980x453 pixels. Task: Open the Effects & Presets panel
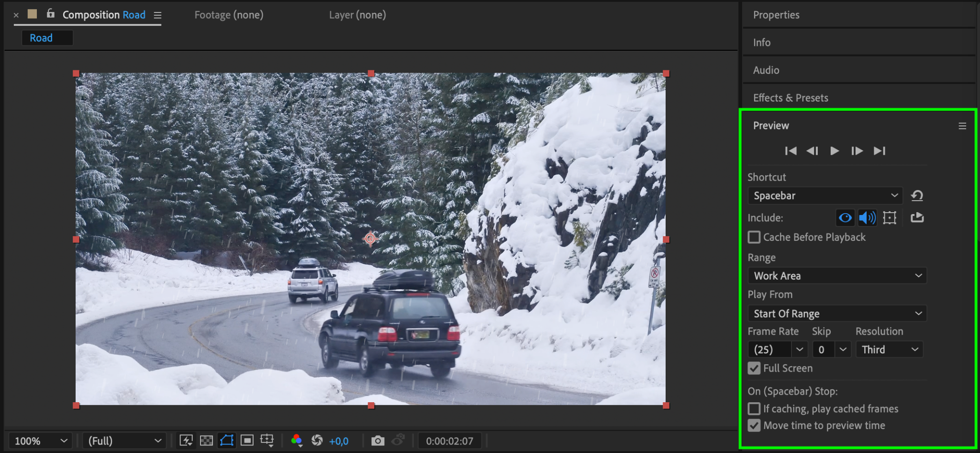pos(791,98)
